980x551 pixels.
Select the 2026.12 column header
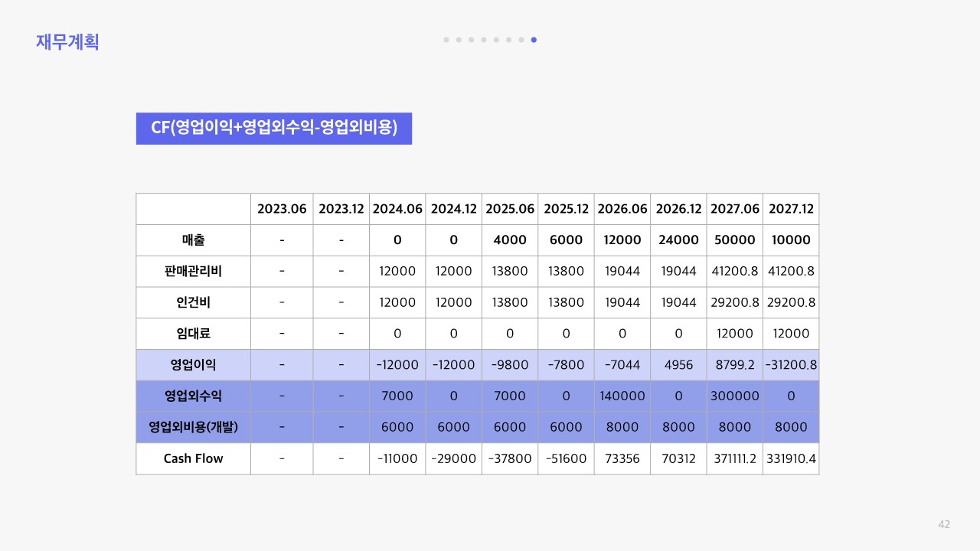pyautogui.click(x=679, y=209)
